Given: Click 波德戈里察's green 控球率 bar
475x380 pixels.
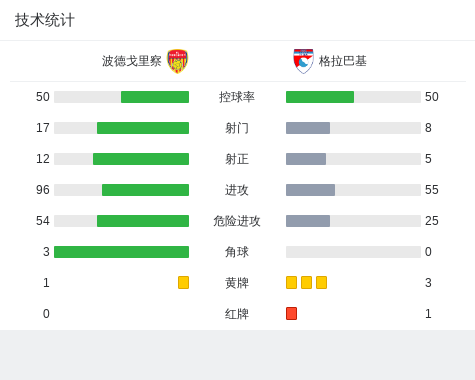Looking at the screenshot, I should click(155, 97).
